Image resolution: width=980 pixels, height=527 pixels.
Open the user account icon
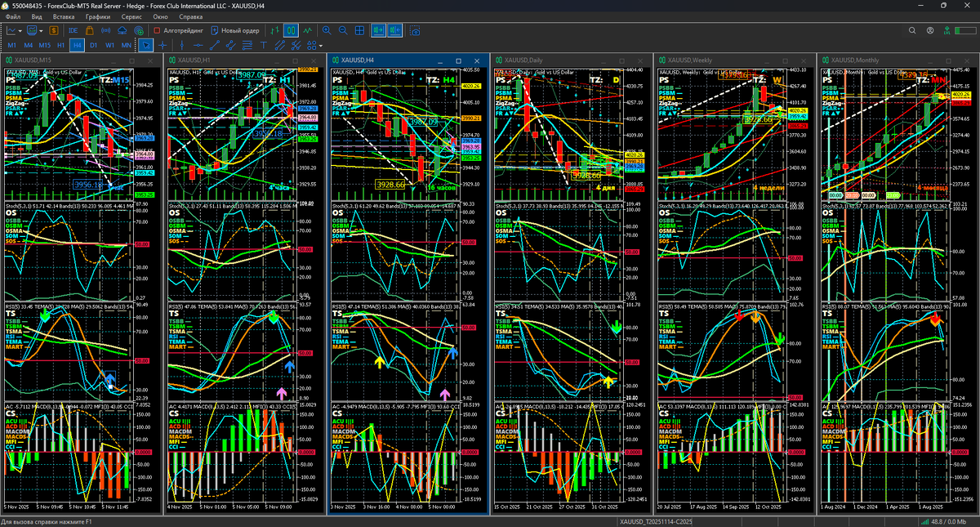coord(931,30)
